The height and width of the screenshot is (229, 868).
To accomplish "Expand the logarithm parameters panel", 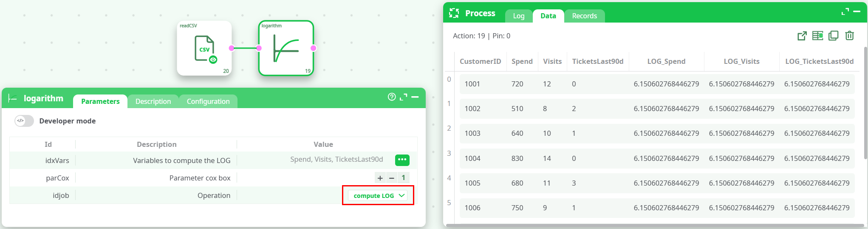I will (x=403, y=97).
